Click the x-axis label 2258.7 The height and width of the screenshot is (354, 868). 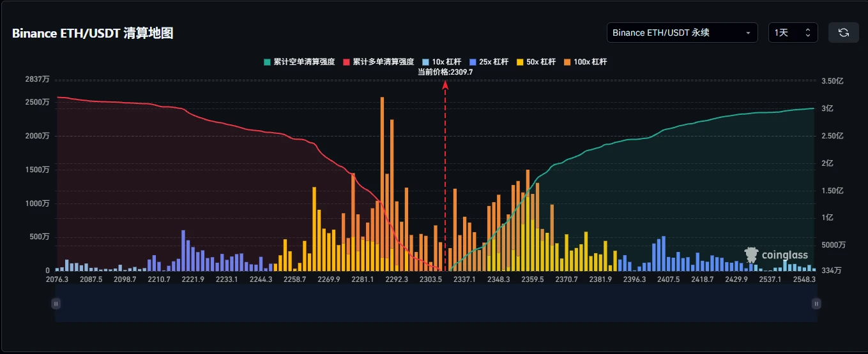point(294,279)
